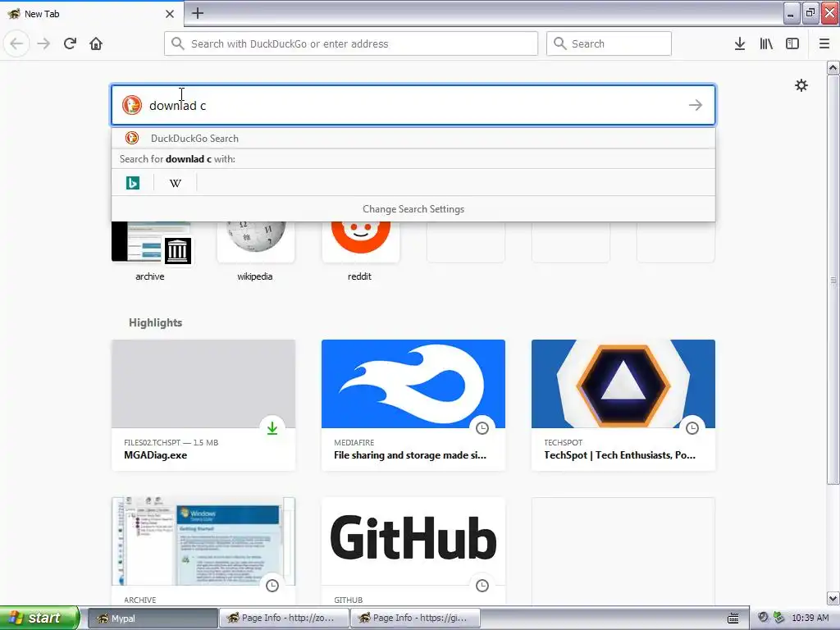Switch to Mypal taskbar button
This screenshot has width=840, height=630.
click(x=152, y=618)
